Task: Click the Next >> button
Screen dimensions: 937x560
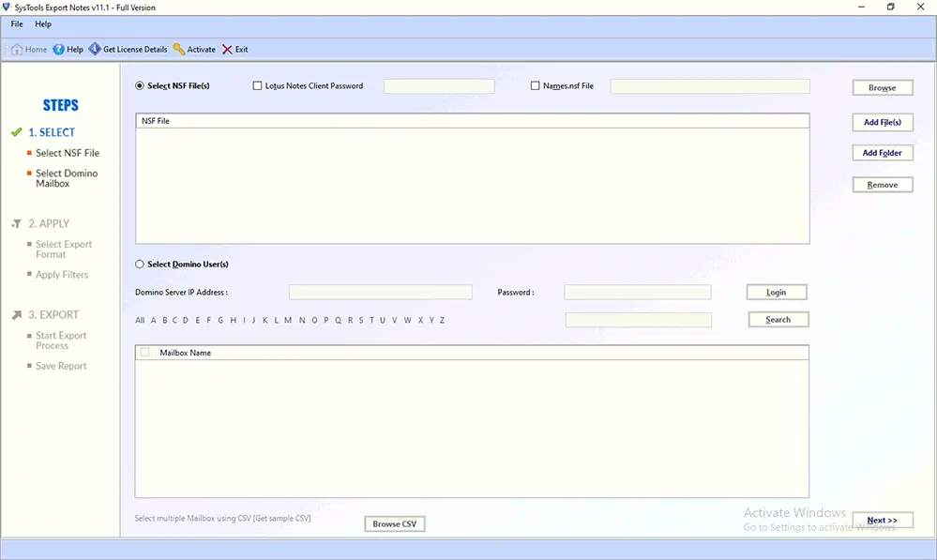Action: pyautogui.click(x=883, y=521)
